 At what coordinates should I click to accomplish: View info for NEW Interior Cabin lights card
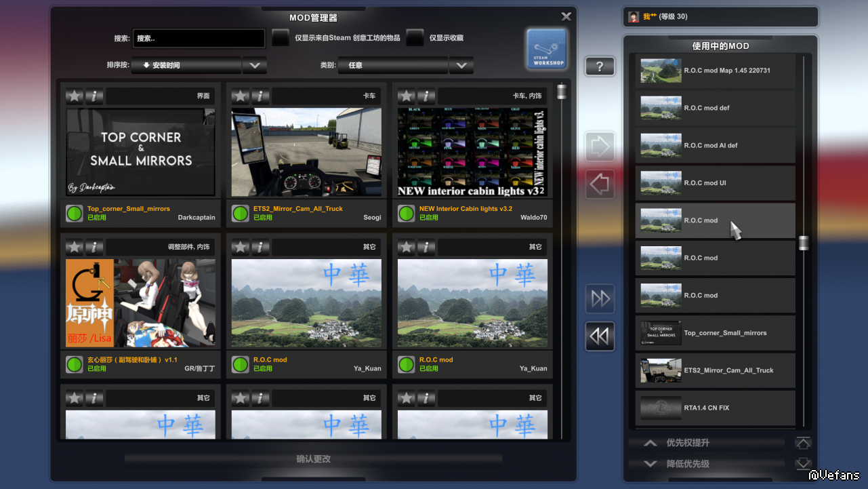click(x=426, y=96)
